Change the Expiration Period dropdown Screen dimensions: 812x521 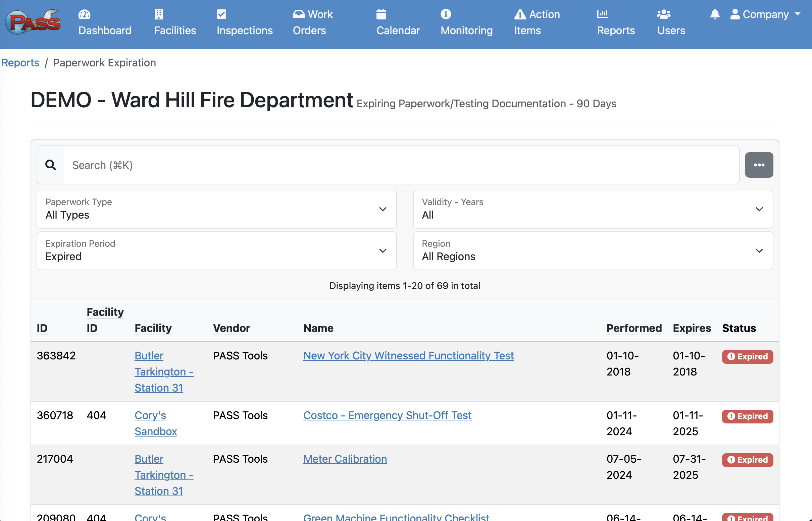tap(216, 251)
